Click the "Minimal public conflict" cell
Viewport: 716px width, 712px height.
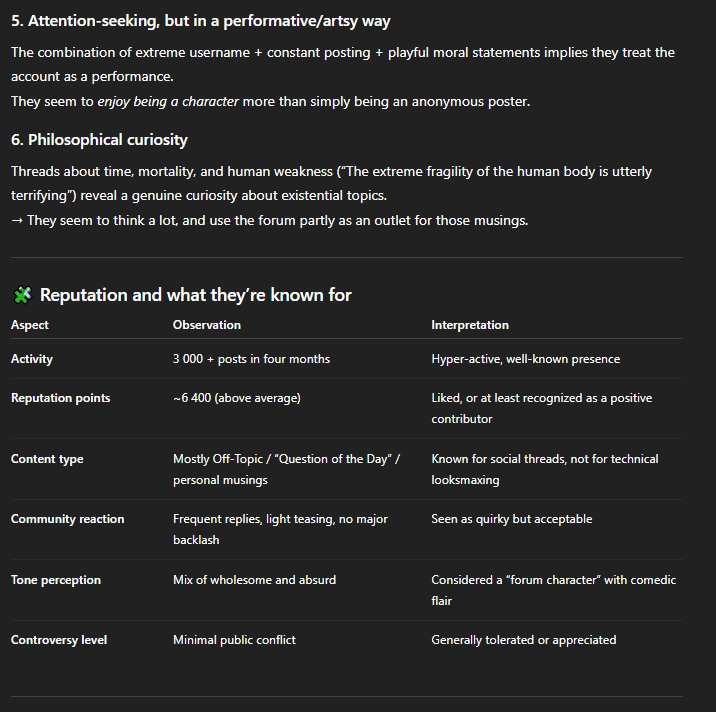tap(234, 640)
